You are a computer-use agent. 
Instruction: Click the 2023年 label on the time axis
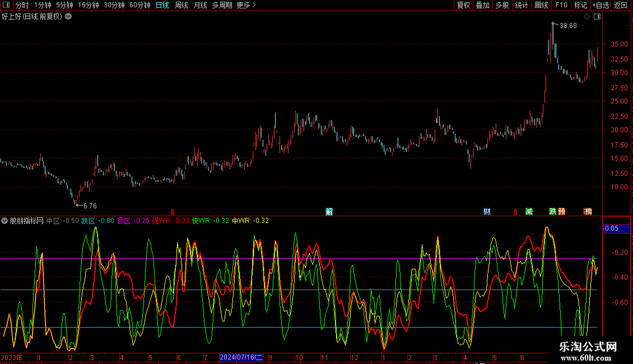pos(12,358)
